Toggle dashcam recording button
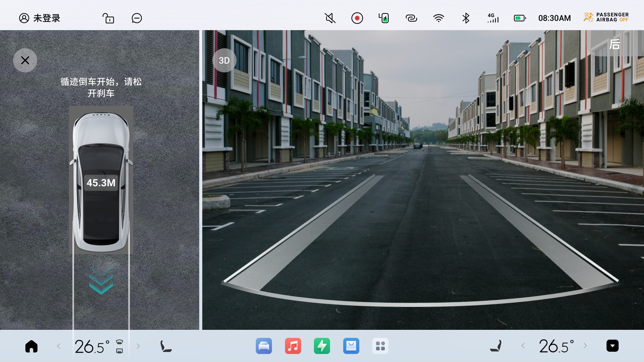The height and width of the screenshot is (362, 644). [357, 18]
